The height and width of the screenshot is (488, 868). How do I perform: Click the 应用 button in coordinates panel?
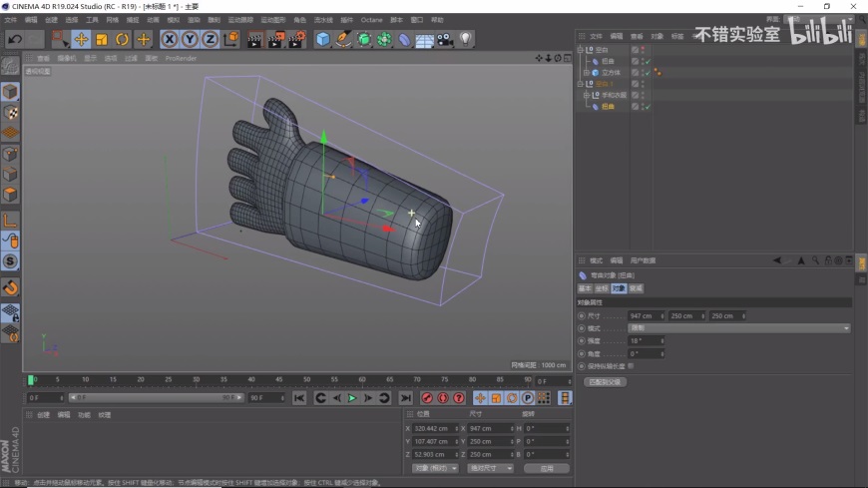pyautogui.click(x=546, y=468)
